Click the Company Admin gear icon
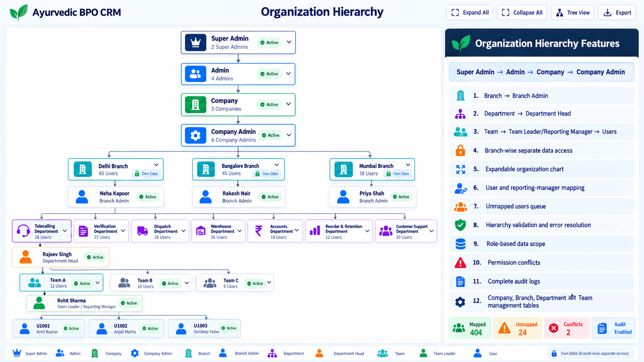 click(x=196, y=135)
